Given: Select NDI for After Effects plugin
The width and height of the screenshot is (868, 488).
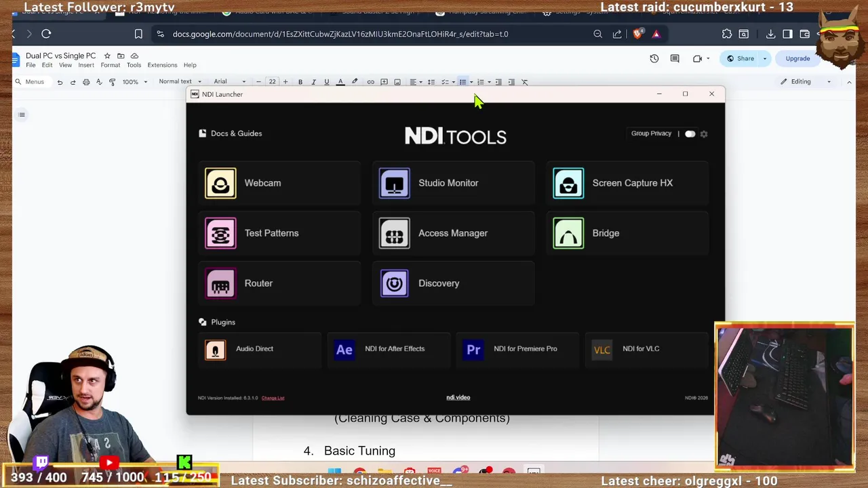Looking at the screenshot, I should pos(389,349).
